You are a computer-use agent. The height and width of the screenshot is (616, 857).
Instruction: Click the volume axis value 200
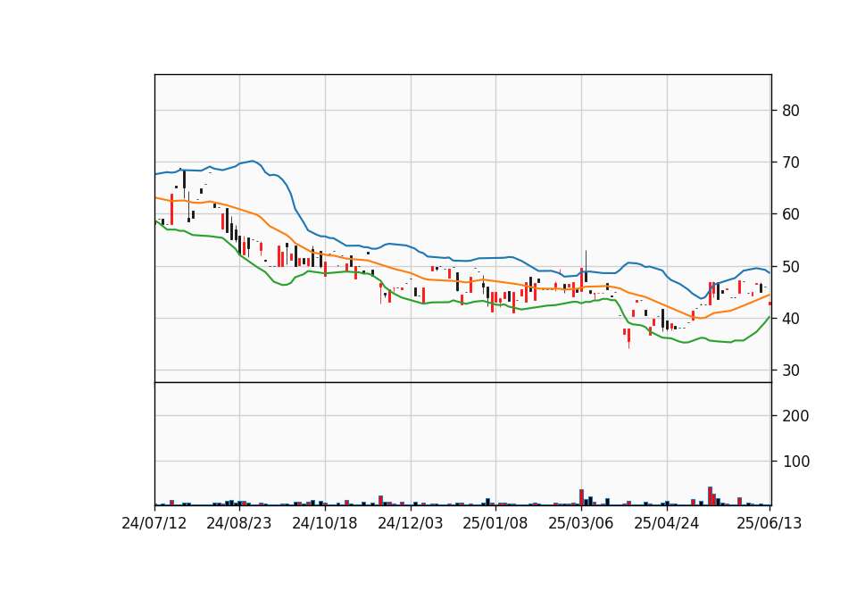click(x=795, y=417)
